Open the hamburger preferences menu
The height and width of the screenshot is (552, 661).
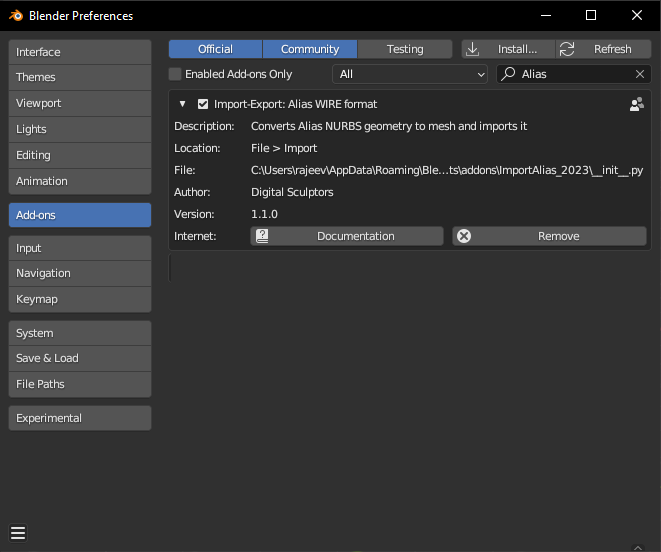pos(18,532)
